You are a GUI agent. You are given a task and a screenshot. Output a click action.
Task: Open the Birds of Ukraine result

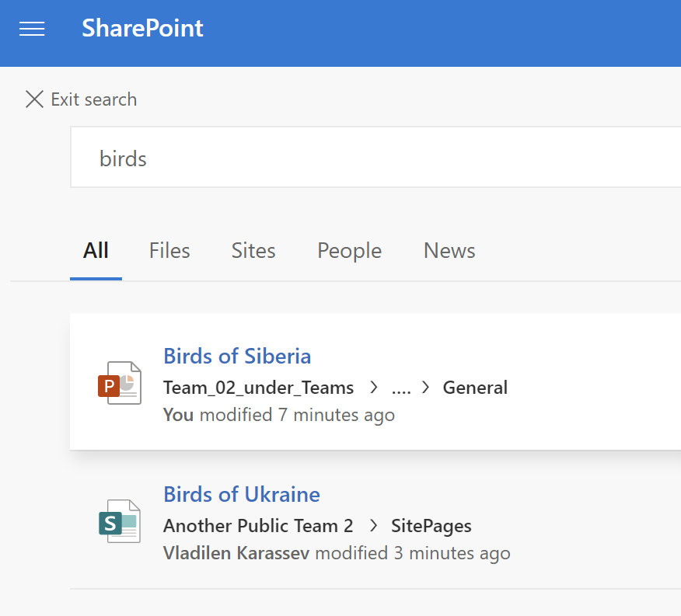tap(242, 494)
